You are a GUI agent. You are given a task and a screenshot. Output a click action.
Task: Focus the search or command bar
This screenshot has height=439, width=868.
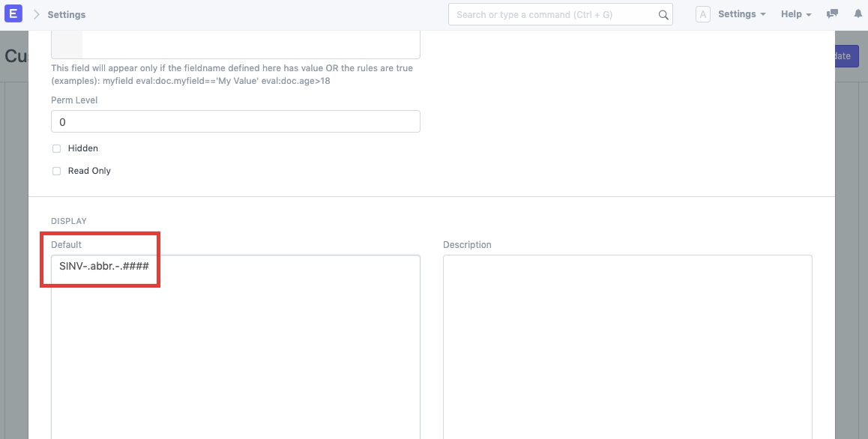(555, 14)
